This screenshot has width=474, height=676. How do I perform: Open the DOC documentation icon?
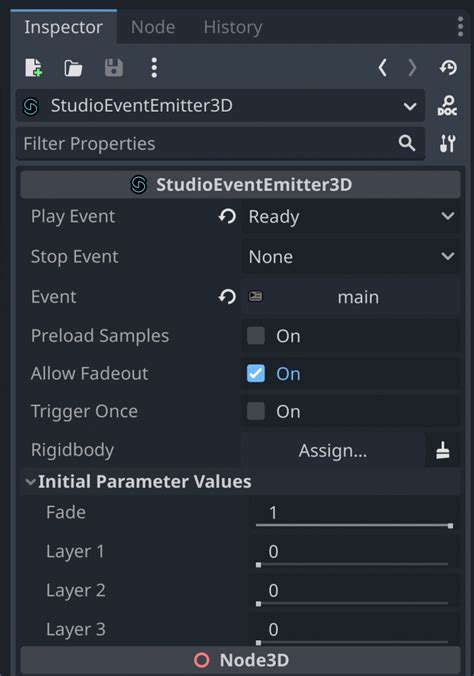[447, 106]
